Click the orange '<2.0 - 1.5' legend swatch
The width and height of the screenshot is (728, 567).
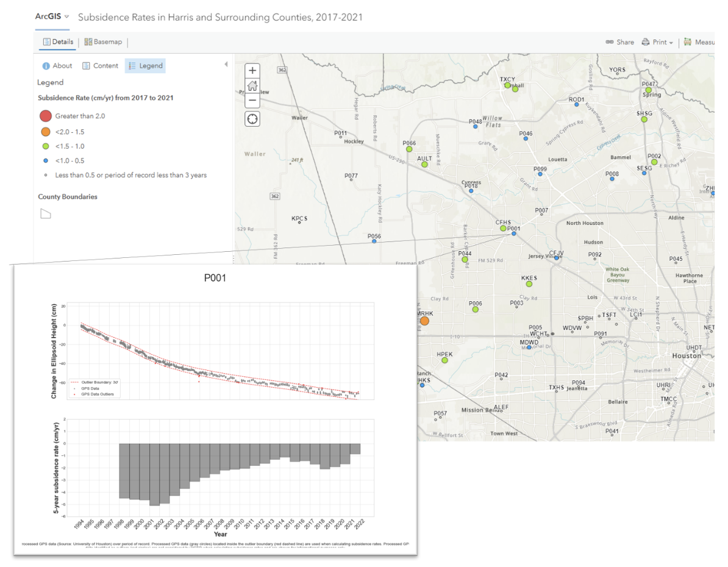tap(46, 132)
